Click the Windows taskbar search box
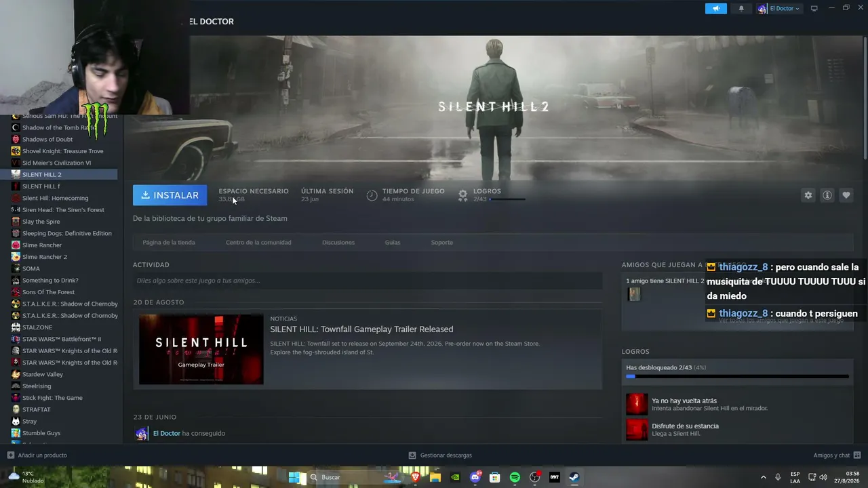 tap(356, 477)
